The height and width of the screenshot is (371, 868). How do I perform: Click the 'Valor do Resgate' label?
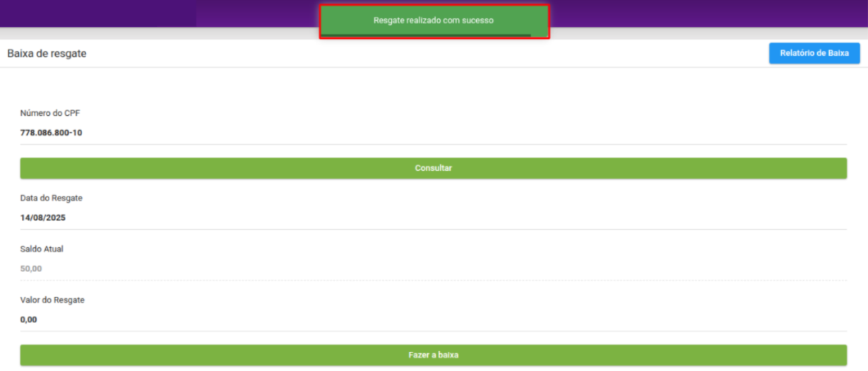tap(52, 300)
